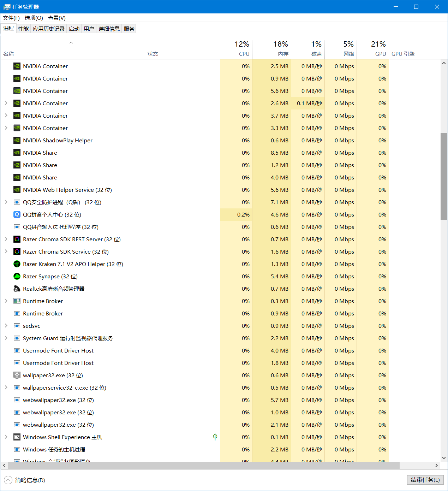This screenshot has width=448, height=491.
Task: Click the 结束任务(E) button
Action: click(x=425, y=480)
